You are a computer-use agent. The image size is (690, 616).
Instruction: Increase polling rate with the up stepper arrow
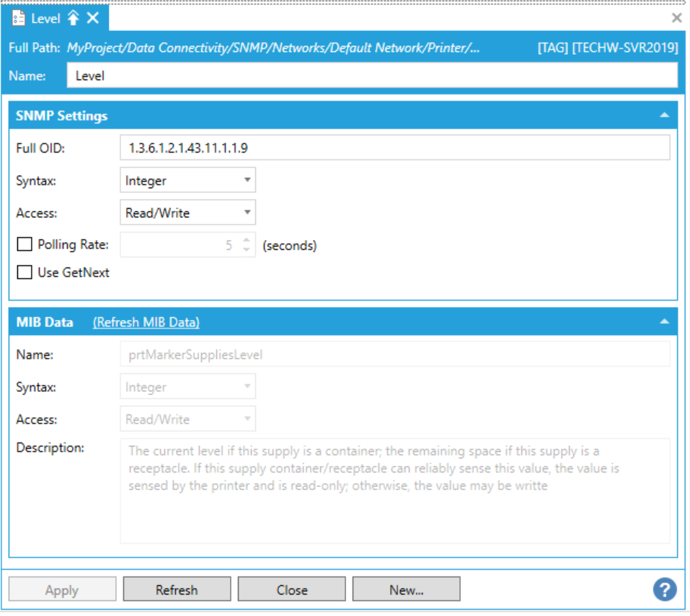pyautogui.click(x=247, y=241)
